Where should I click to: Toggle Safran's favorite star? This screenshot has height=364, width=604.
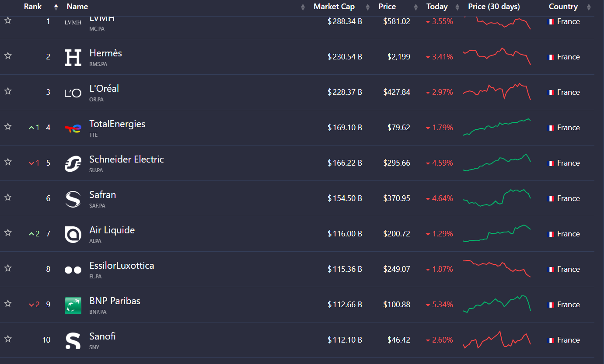(x=8, y=198)
